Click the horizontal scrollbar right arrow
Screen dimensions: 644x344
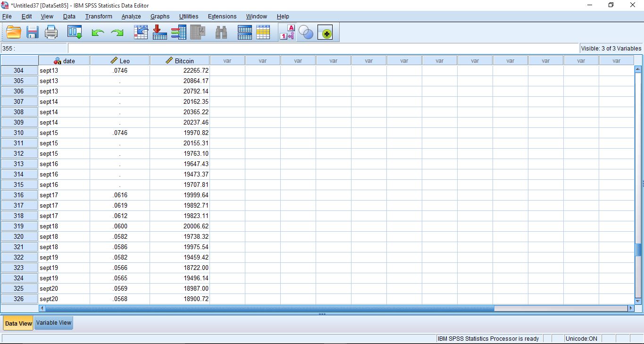coord(631,308)
